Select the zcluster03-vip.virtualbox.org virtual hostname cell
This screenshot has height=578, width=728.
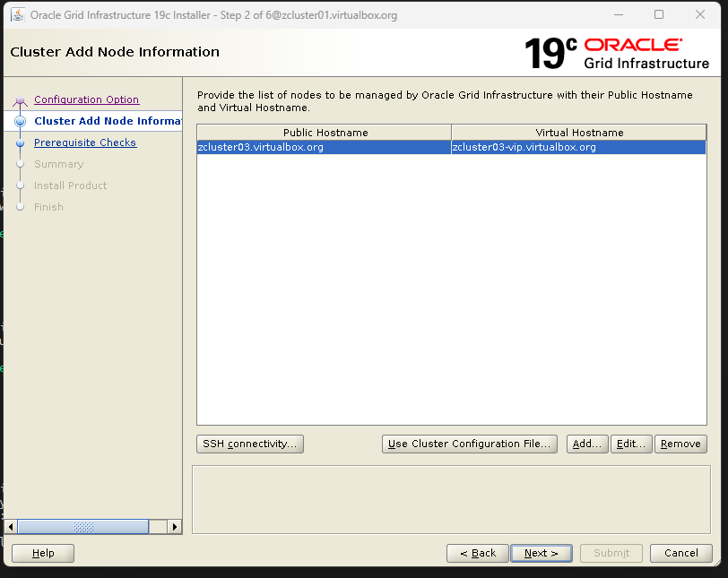578,147
